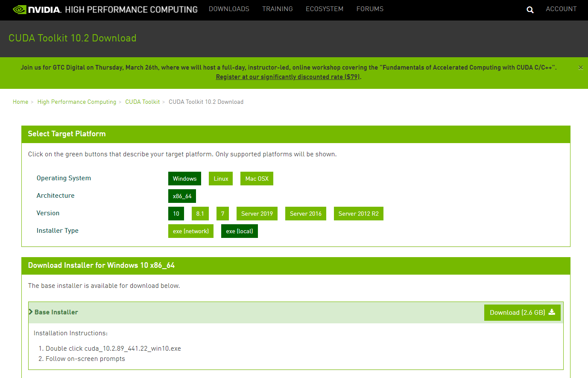The image size is (588, 378).
Task: Click the Installer Type row label
Action: [x=58, y=231]
